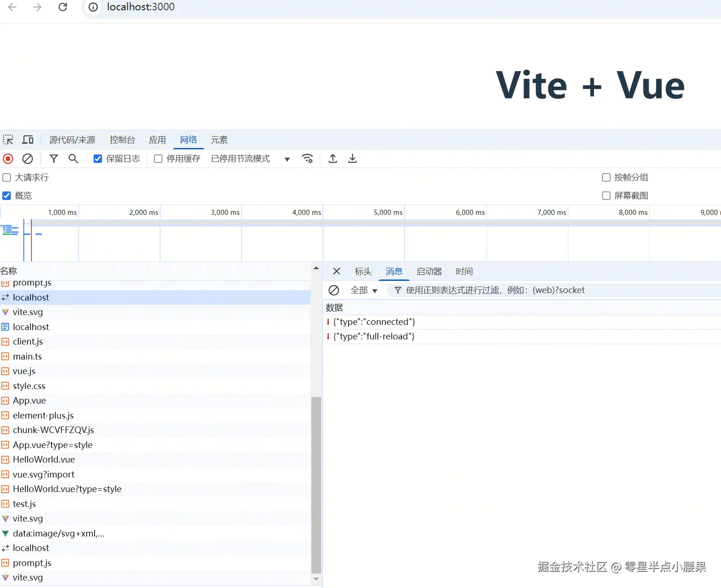Switch to 控制台 tab
721x588 pixels.
point(122,140)
